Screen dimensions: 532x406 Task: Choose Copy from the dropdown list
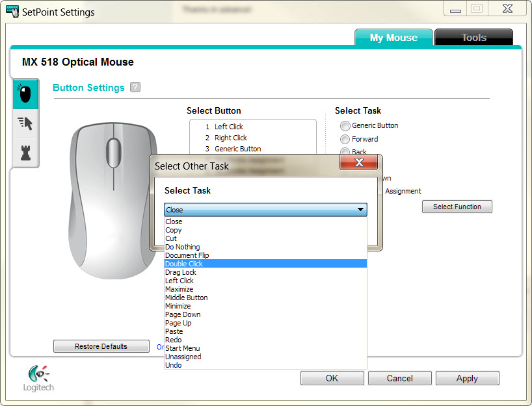click(265, 230)
